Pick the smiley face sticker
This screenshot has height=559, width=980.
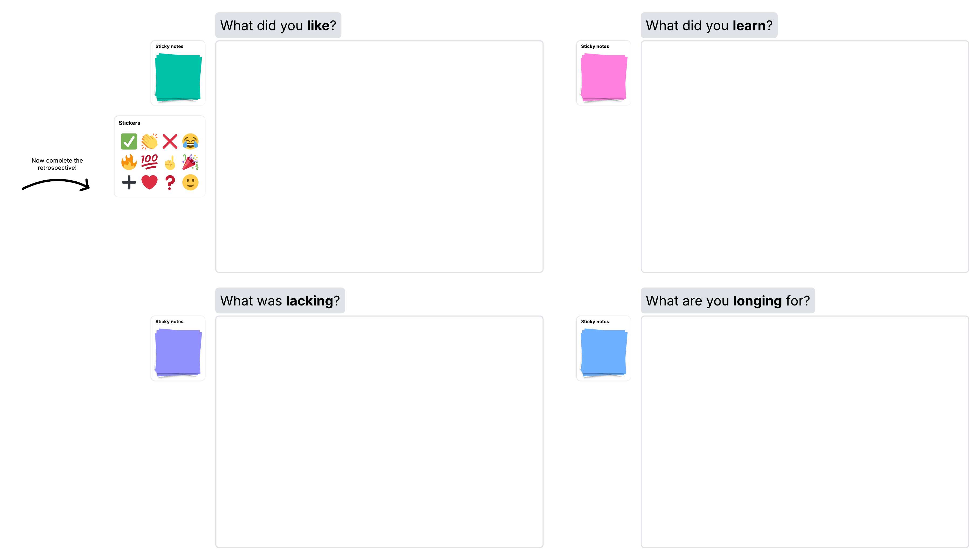(190, 183)
